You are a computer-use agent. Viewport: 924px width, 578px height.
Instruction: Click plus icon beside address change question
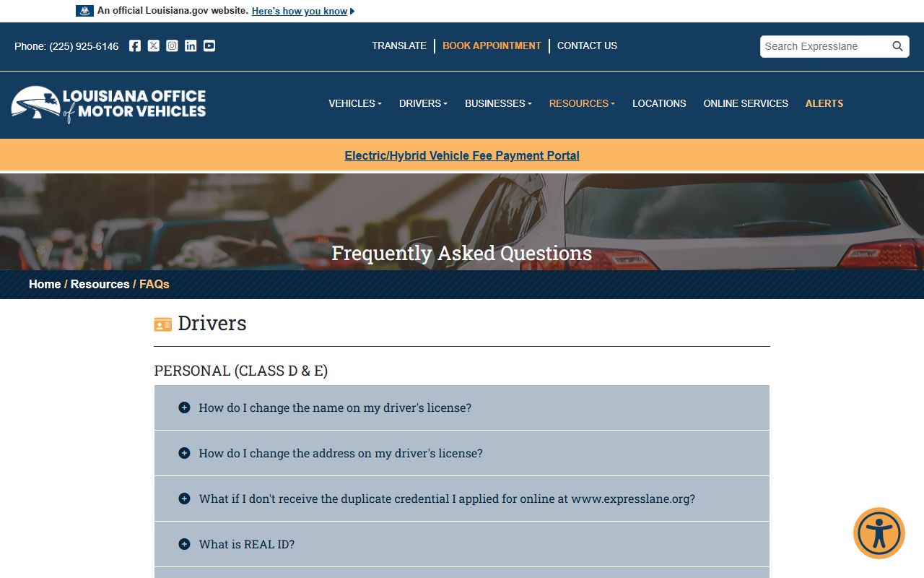point(184,453)
